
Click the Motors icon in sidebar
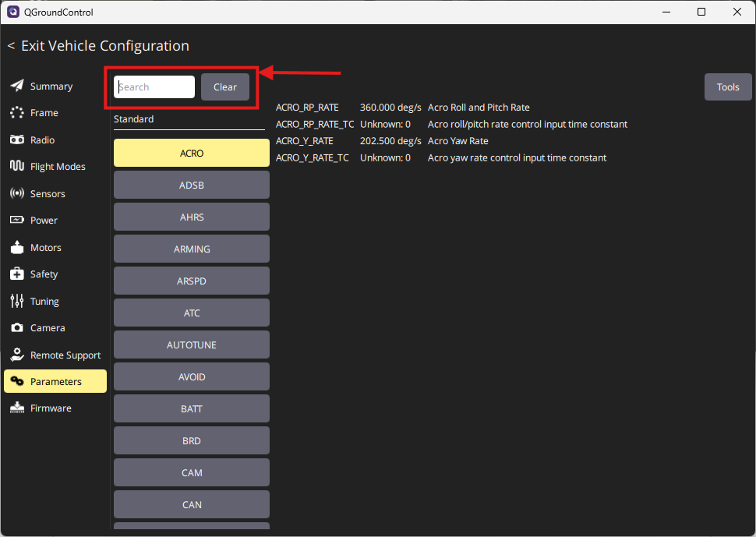tap(16, 247)
